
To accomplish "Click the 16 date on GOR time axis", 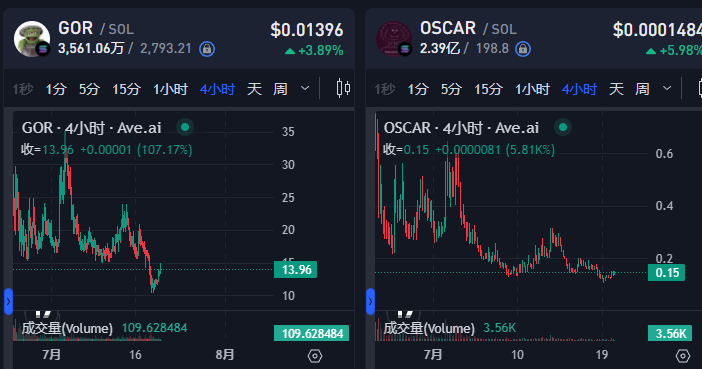I will pos(135,355).
